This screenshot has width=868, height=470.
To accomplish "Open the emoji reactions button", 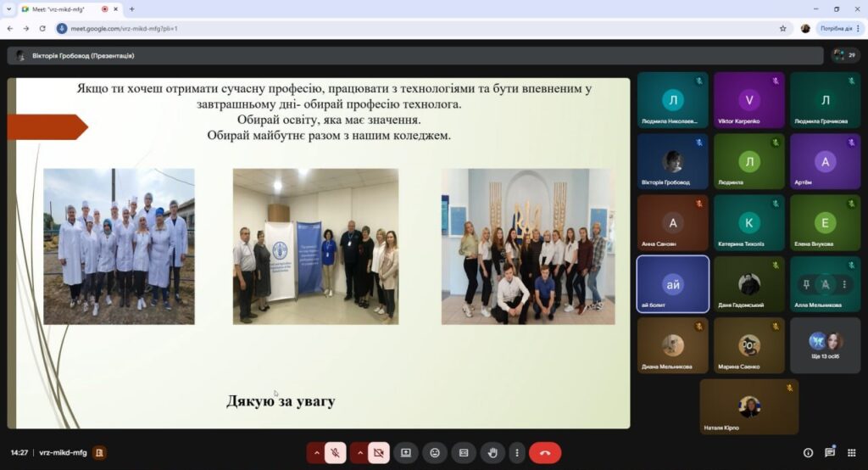I will click(435, 453).
